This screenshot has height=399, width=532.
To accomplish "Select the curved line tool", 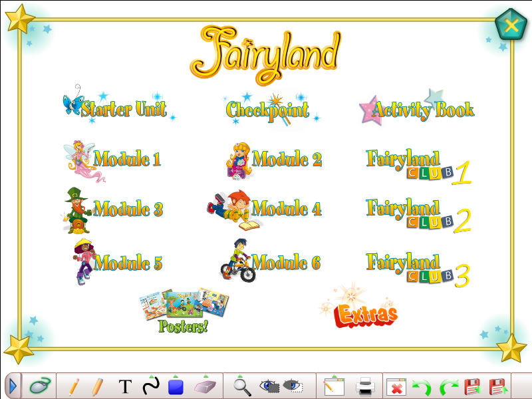I will click(151, 386).
